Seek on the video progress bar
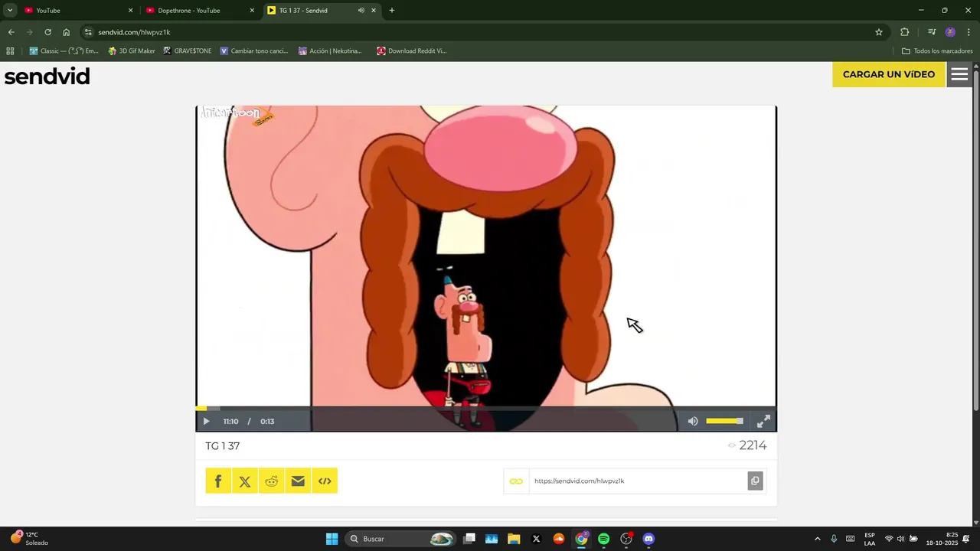 (486, 409)
